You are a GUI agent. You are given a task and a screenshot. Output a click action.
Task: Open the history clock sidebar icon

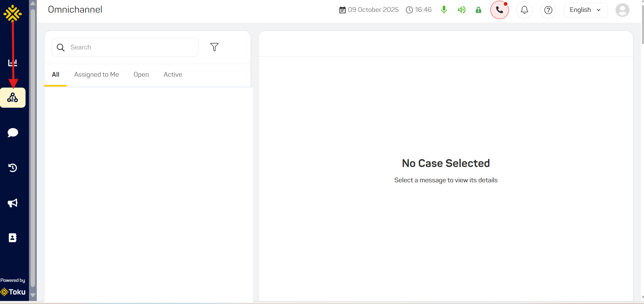click(x=13, y=168)
